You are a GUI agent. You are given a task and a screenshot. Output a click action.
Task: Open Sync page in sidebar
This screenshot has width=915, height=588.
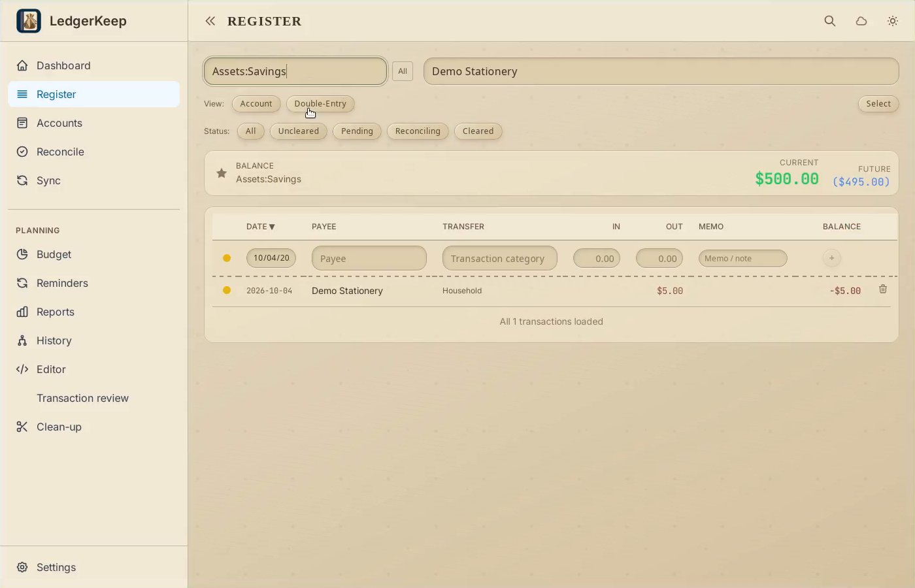(x=93, y=180)
